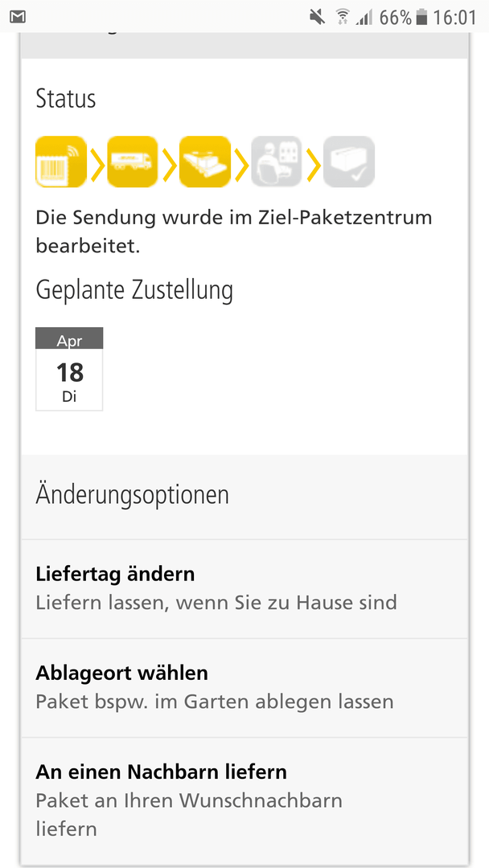Tap the Status heading

click(66, 100)
